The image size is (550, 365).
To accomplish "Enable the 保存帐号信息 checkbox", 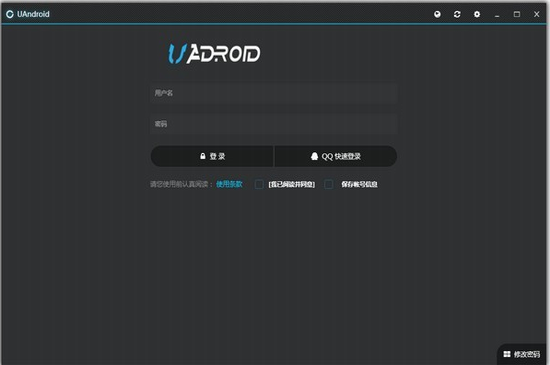I will pyautogui.click(x=328, y=184).
